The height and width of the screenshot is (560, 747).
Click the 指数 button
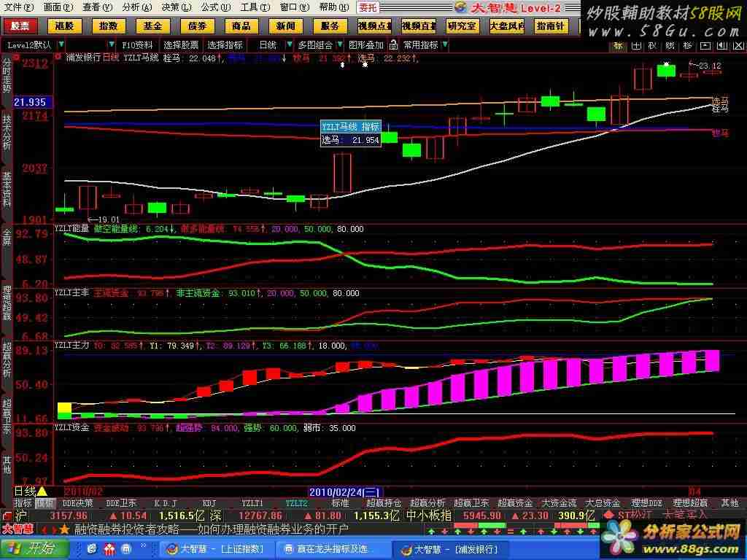[109, 26]
